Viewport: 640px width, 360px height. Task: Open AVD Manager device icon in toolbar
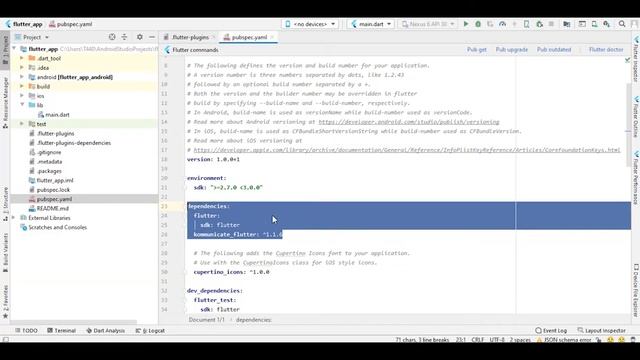click(594, 24)
